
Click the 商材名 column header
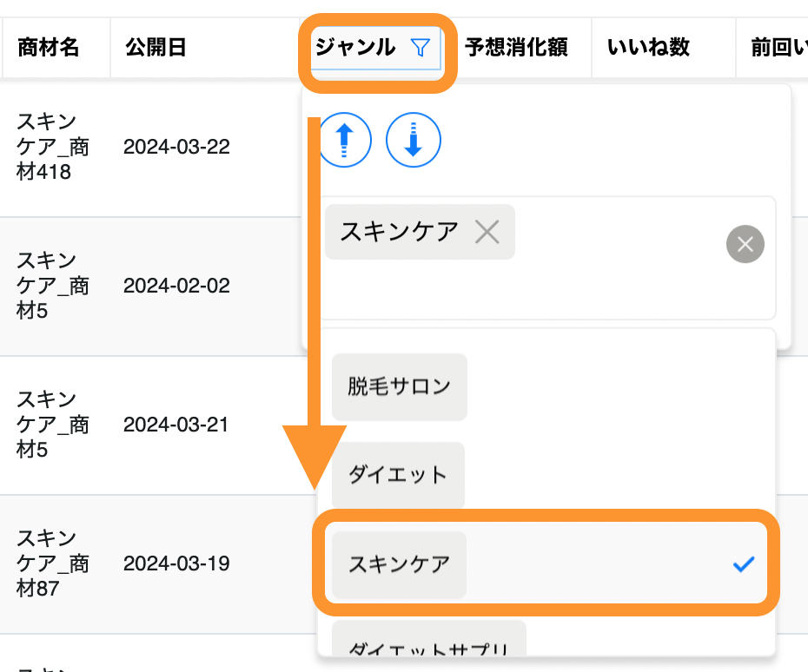(49, 47)
